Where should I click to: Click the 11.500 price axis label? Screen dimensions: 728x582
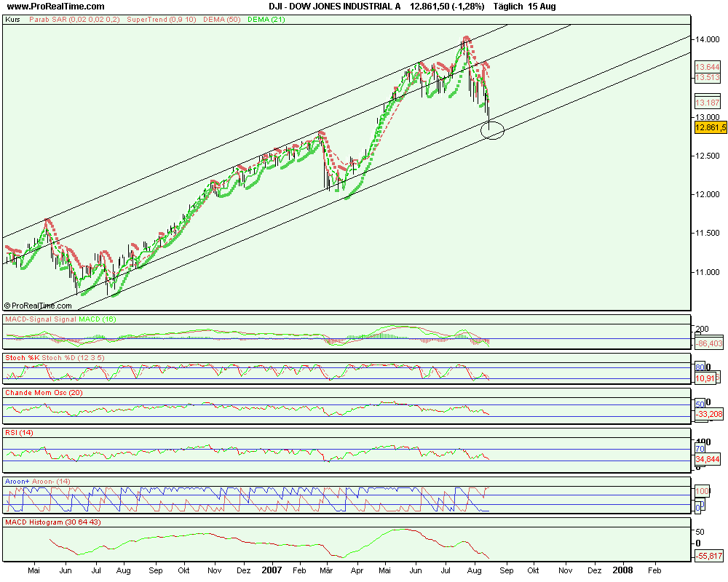[707, 233]
